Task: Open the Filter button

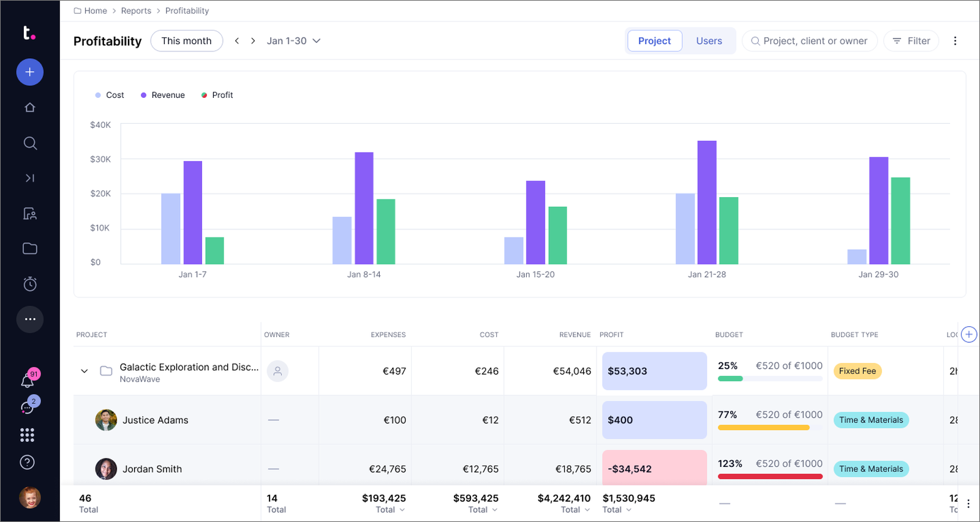Action: pyautogui.click(x=911, y=41)
